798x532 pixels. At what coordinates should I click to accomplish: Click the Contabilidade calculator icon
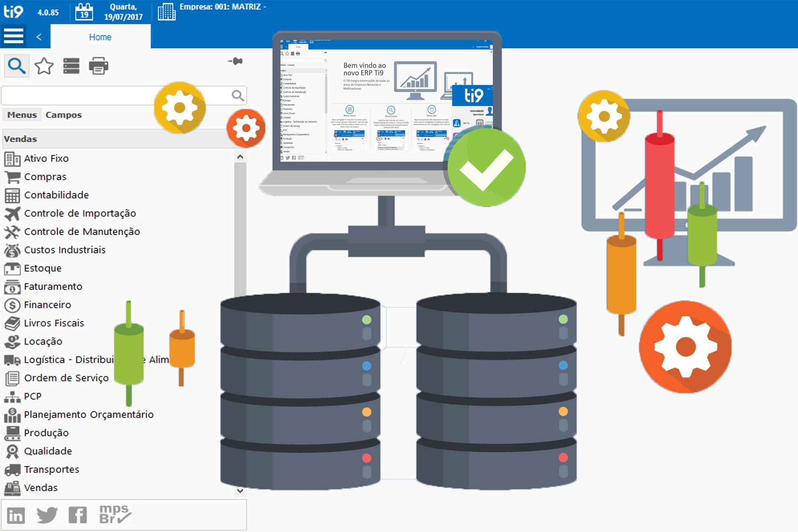(12, 195)
